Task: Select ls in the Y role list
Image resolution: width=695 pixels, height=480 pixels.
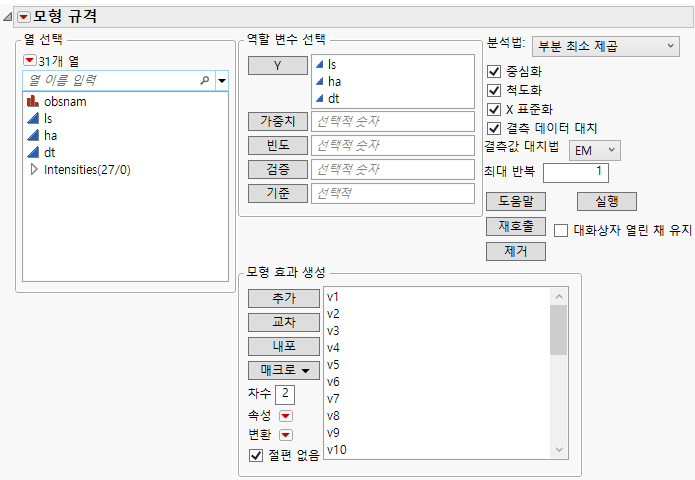Action: pyautogui.click(x=332, y=65)
